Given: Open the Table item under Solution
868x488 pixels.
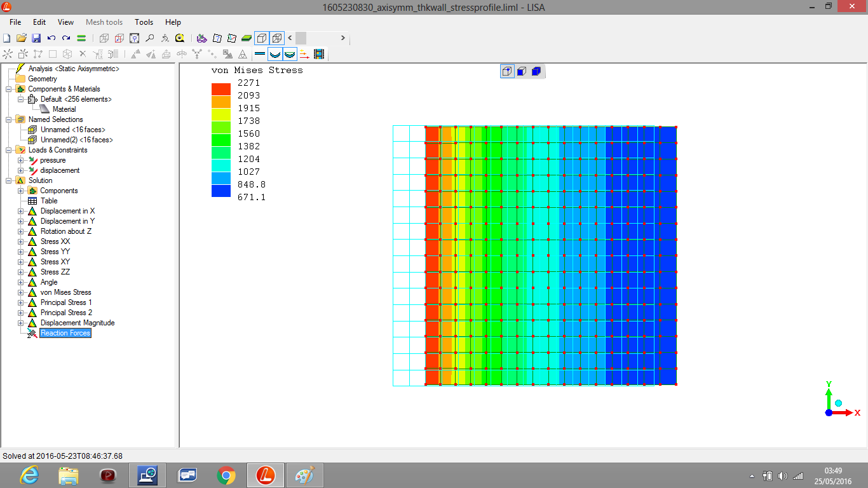Looking at the screenshot, I should pos(49,201).
